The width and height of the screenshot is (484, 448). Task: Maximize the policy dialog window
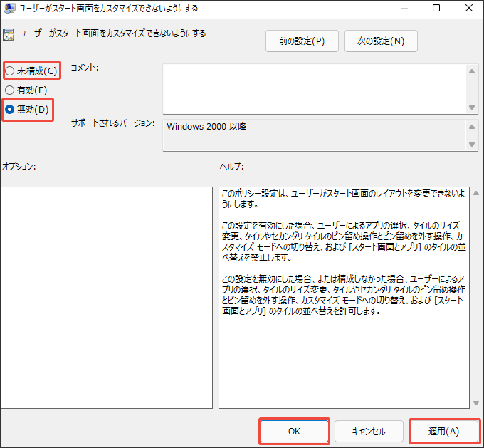click(x=436, y=8)
